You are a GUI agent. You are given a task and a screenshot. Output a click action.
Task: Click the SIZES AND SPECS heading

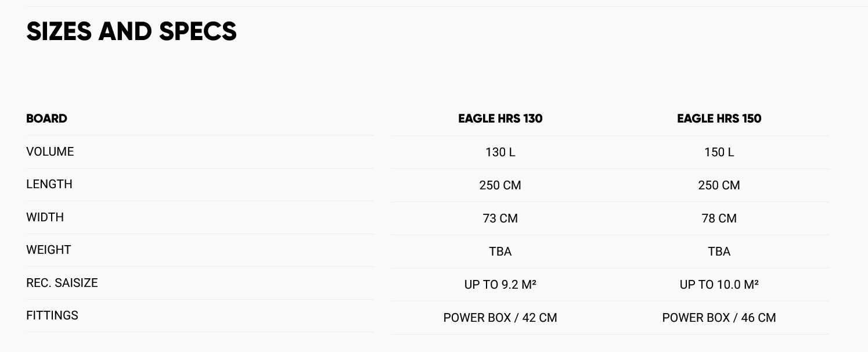[x=131, y=31]
